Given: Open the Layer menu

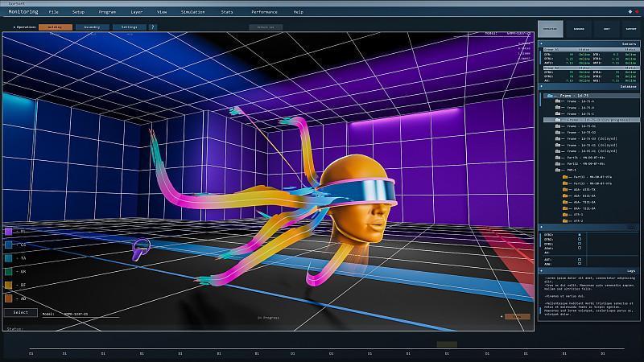Looking at the screenshot, I should pyautogui.click(x=137, y=12).
